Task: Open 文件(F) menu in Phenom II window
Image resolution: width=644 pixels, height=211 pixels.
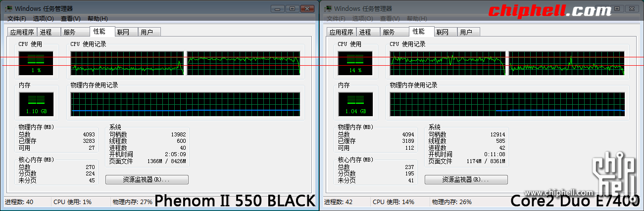Action: [17, 19]
